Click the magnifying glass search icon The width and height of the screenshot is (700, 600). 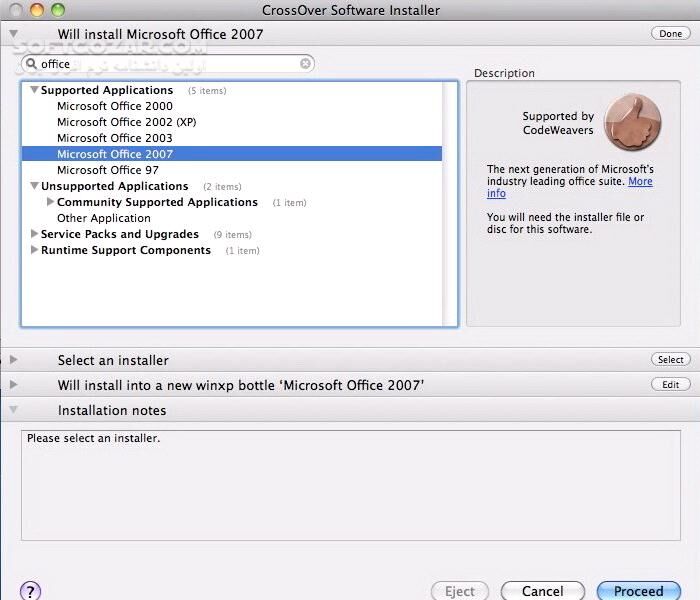click(x=32, y=64)
